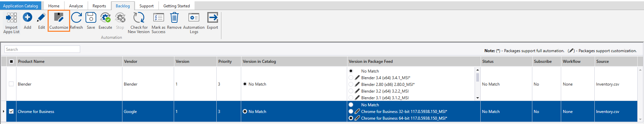Refresh the backlog list
Viewport: 644px width, 124px height.
pos(76,17)
